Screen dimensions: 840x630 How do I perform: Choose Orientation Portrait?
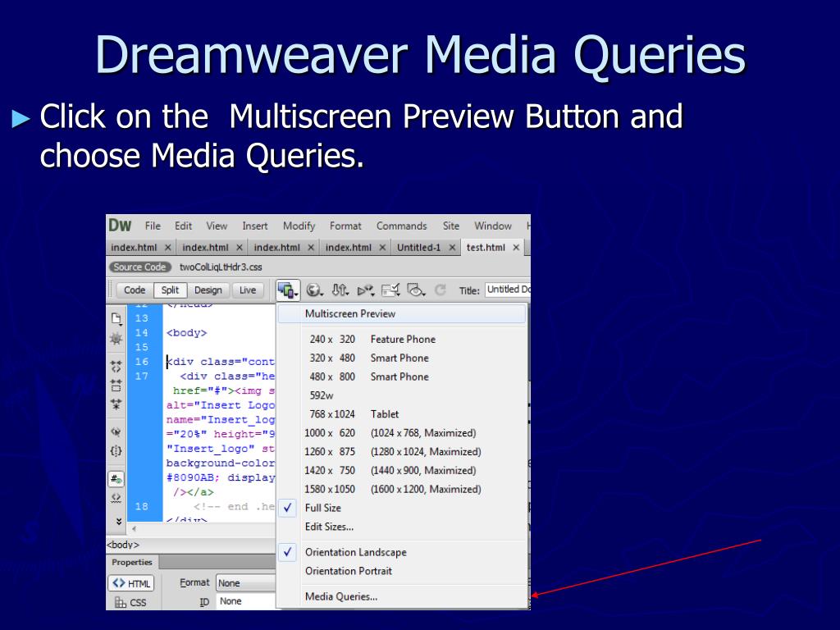click(x=402, y=571)
